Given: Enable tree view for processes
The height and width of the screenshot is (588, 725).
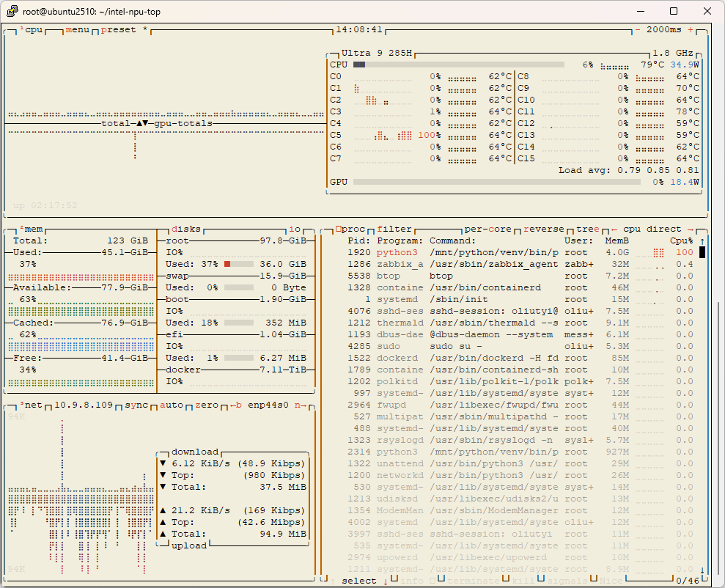Looking at the screenshot, I should (x=587, y=229).
